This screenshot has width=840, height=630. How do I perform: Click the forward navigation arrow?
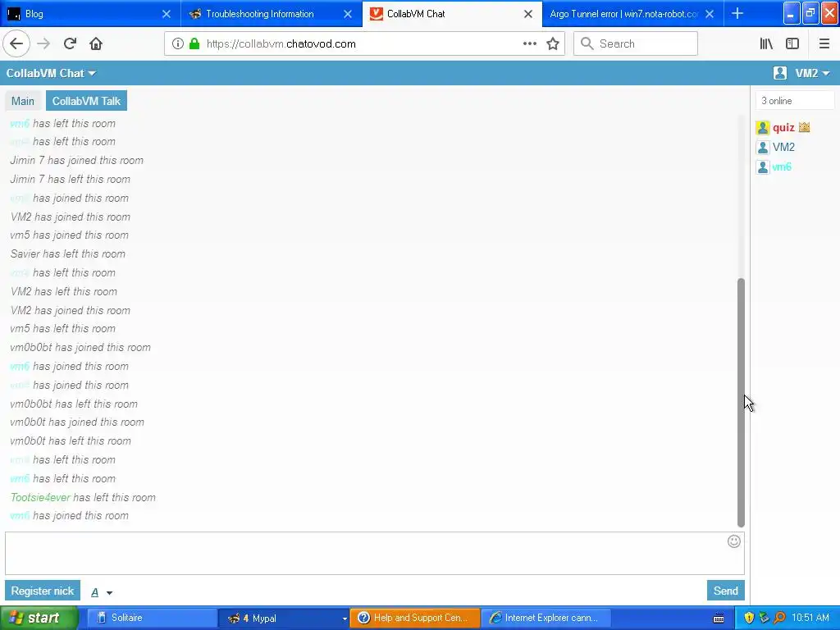pos(43,44)
